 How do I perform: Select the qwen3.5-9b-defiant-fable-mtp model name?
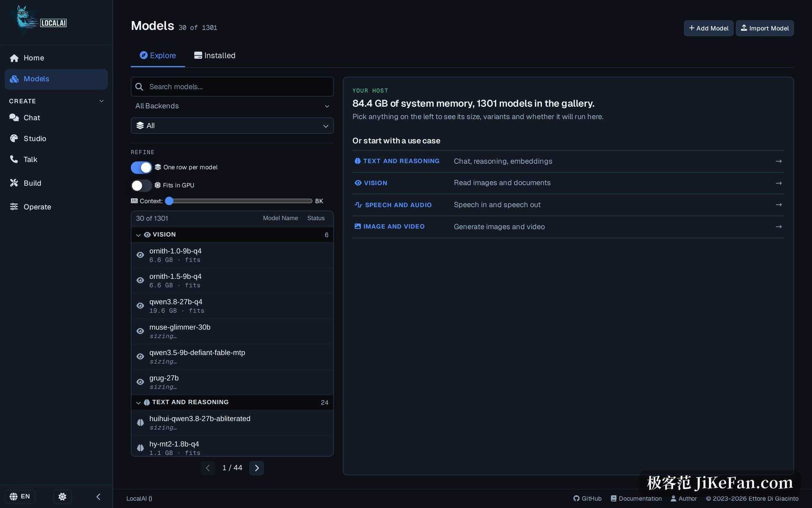[x=197, y=353]
